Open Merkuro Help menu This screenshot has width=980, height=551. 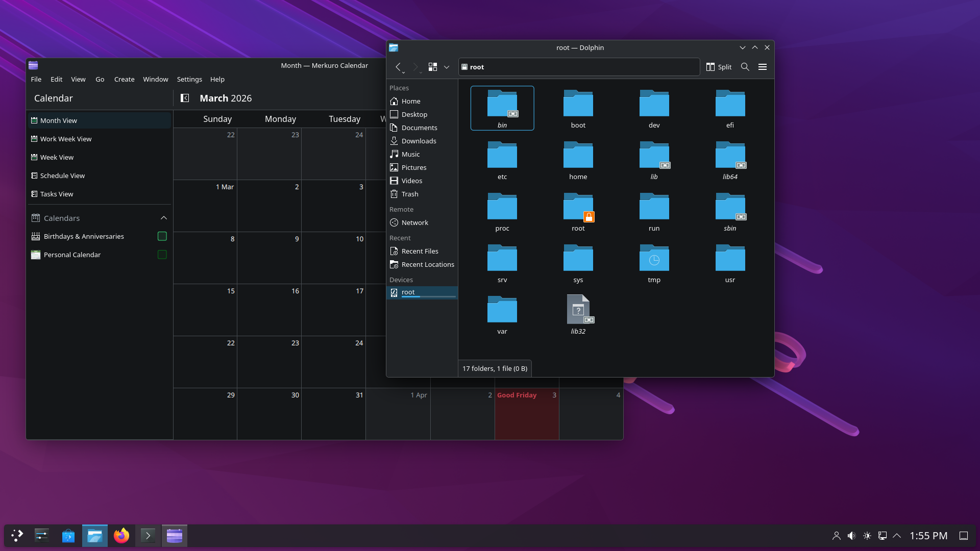point(217,79)
